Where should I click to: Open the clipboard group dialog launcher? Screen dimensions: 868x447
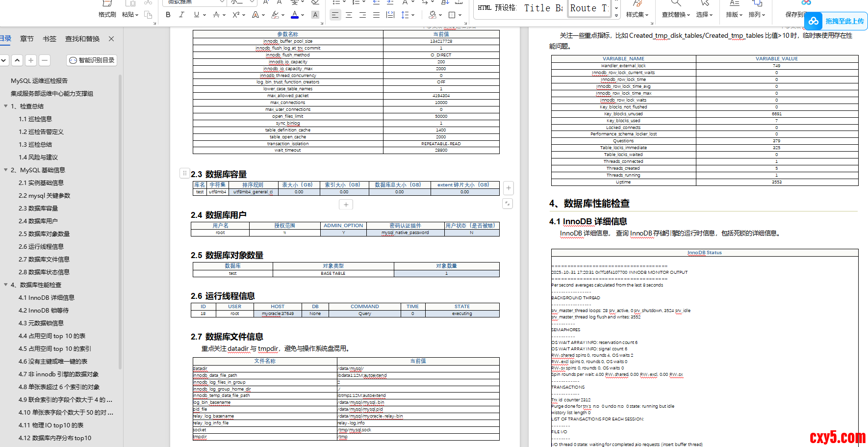point(154,23)
